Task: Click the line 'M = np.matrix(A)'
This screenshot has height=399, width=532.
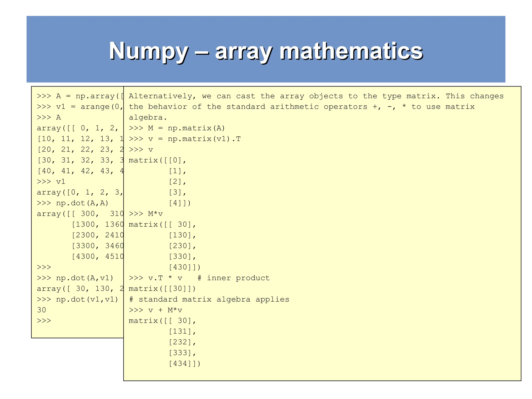Action: coord(186,128)
